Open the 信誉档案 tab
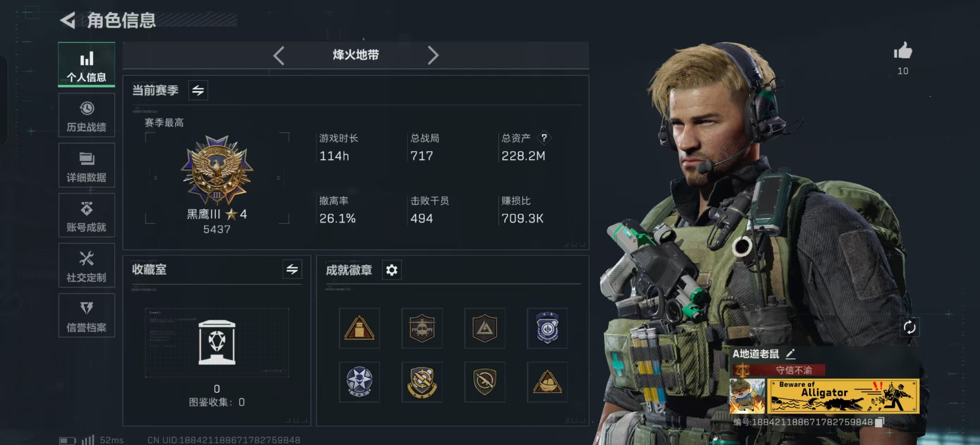The height and width of the screenshot is (445, 980). [86, 315]
